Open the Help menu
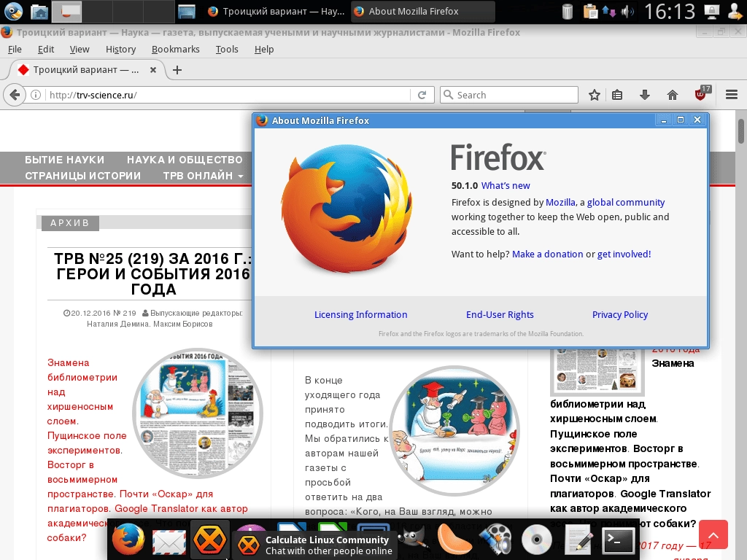 tap(264, 49)
